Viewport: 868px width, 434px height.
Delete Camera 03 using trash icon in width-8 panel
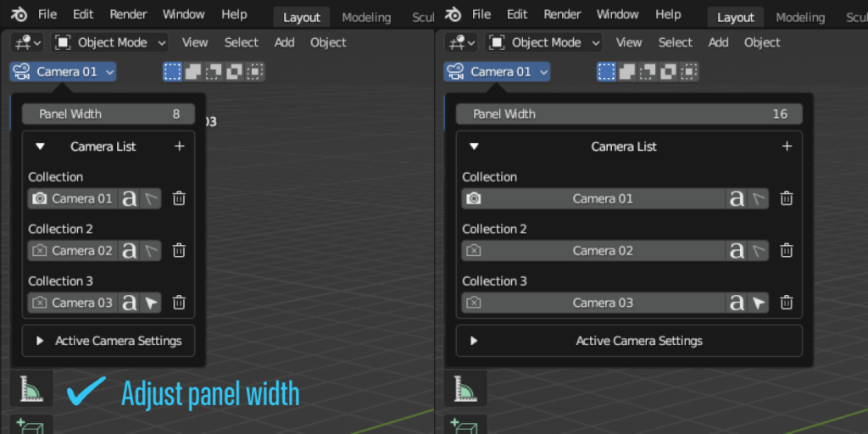point(179,303)
